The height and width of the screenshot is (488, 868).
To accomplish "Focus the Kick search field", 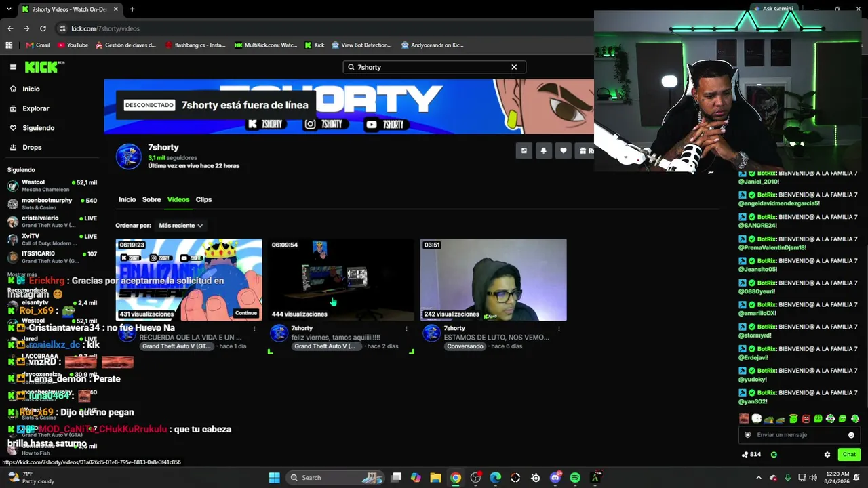I will pyautogui.click(x=434, y=67).
